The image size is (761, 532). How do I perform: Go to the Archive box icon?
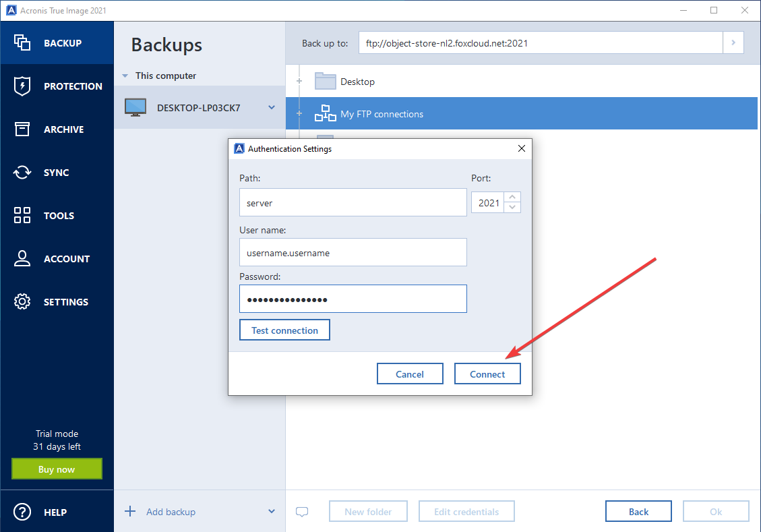coord(22,129)
